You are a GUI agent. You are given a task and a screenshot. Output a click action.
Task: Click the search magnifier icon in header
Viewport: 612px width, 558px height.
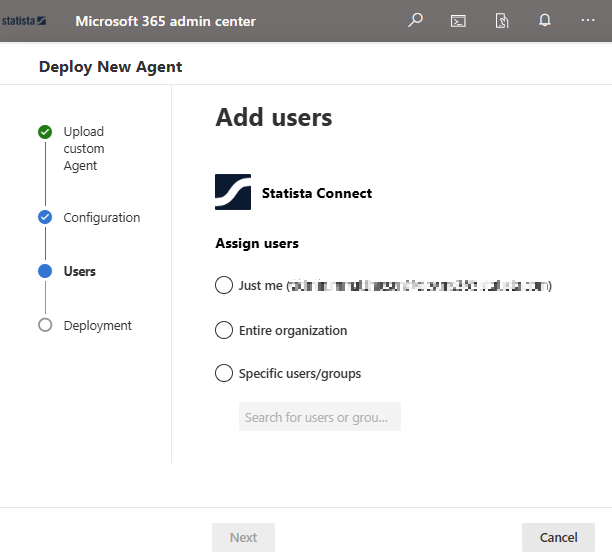coord(416,20)
